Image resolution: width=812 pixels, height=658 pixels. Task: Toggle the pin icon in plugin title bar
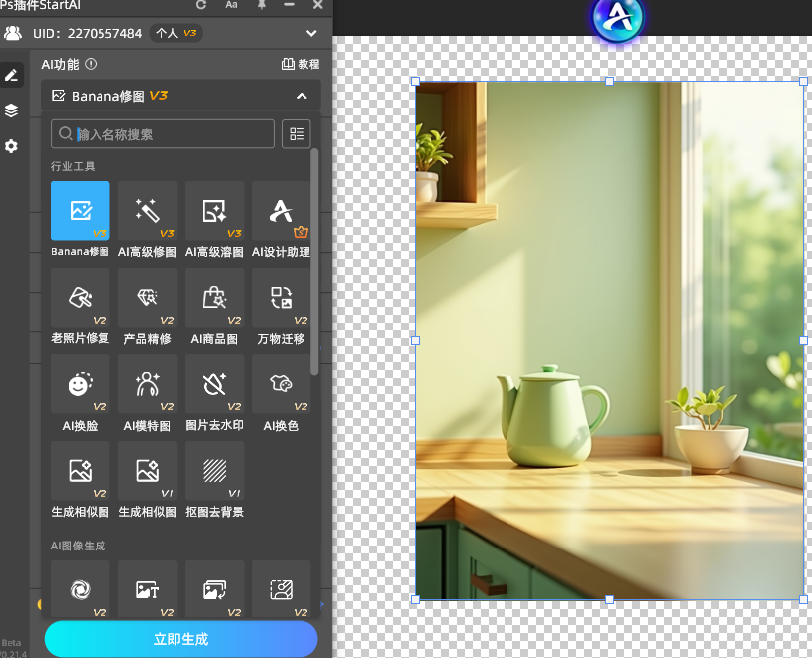point(262,5)
